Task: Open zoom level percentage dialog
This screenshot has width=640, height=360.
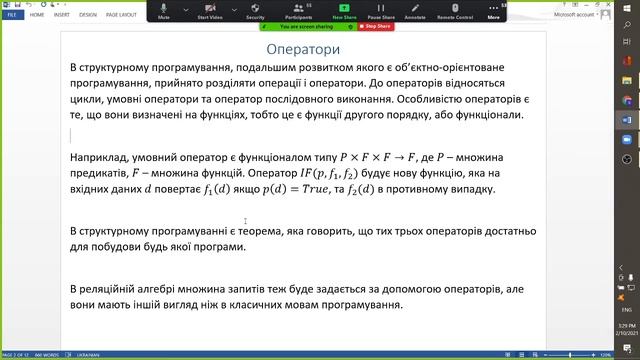Action: (605, 355)
